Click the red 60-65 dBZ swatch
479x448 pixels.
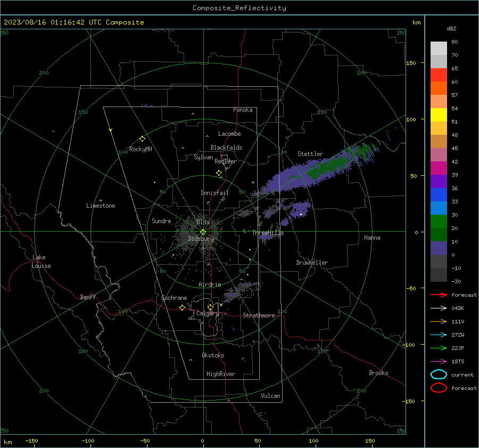pos(439,75)
